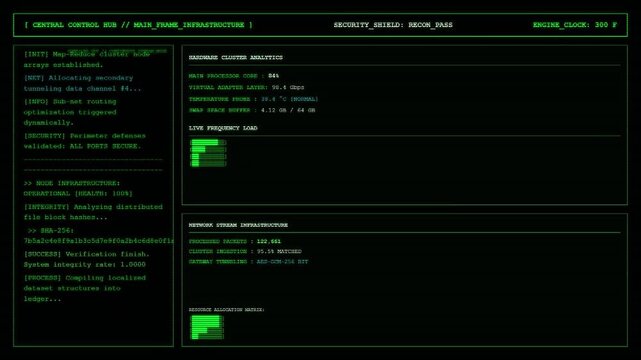
Task: Click the CLUSTER INGESTION MATCHED percentage
Action: 279,251
